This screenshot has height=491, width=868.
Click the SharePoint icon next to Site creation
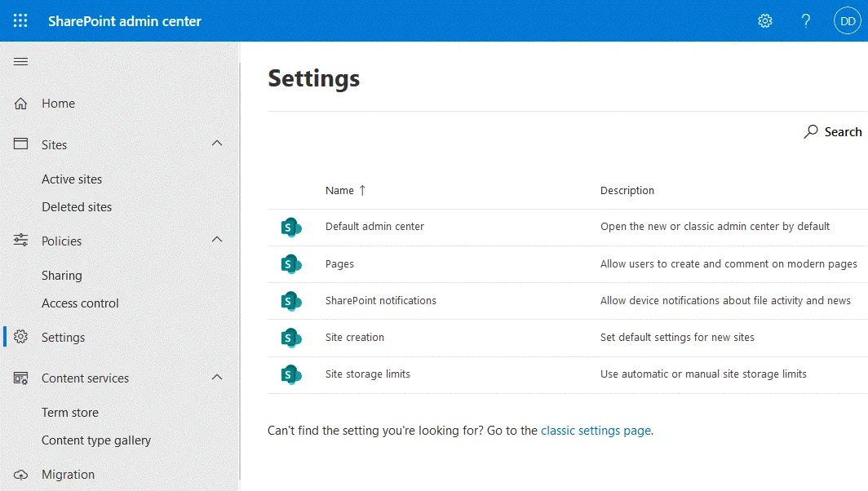point(291,338)
